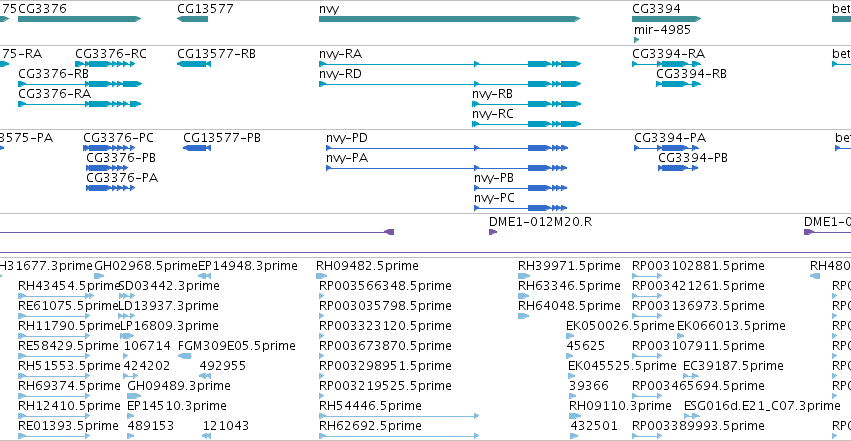The width and height of the screenshot is (851, 441).
Task: Select the CG3394 gene bar
Action: pyautogui.click(x=666, y=19)
